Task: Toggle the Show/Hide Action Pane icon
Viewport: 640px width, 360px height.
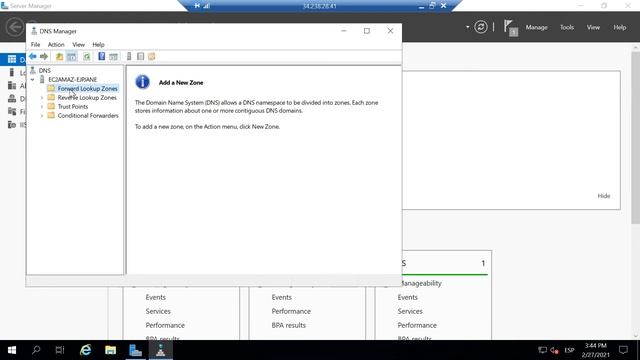Action: (x=113, y=56)
